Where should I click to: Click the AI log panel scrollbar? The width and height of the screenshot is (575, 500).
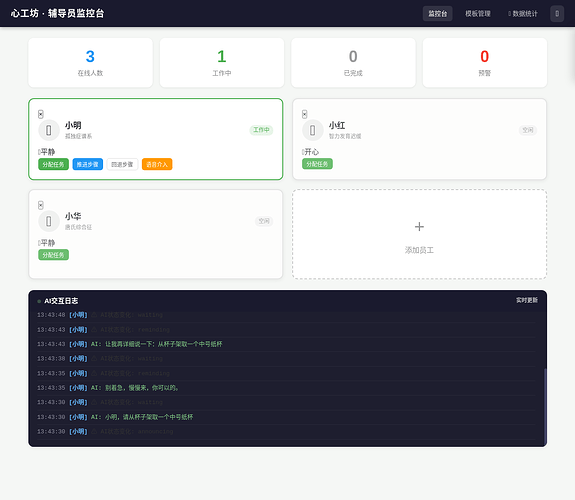[x=545, y=406]
